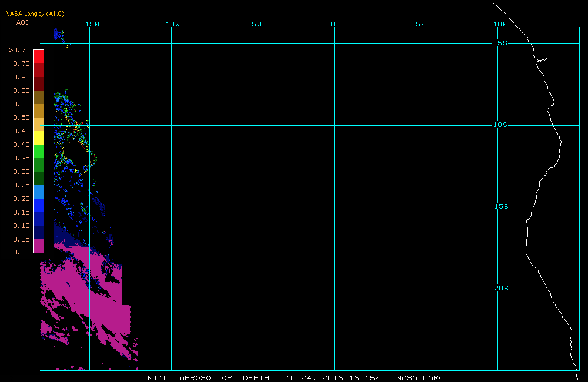Click the 5E longitude label
Viewport: 588px width, 382px height.
click(420, 24)
